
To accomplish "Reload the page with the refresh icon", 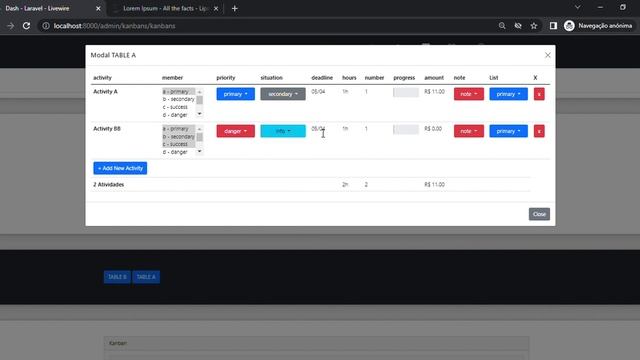I will click(26, 26).
